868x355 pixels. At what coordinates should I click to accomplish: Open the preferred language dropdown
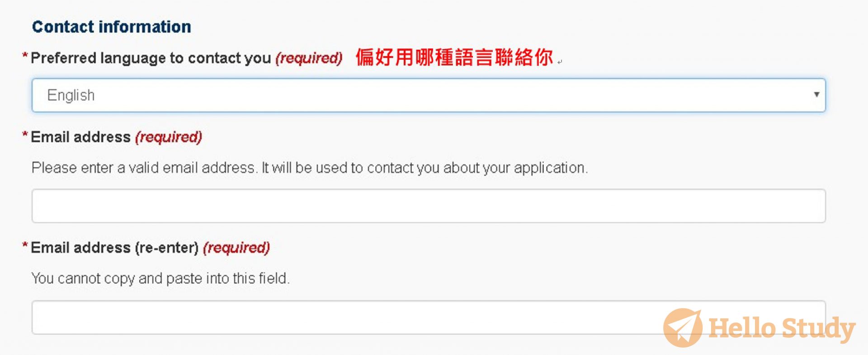click(x=429, y=95)
